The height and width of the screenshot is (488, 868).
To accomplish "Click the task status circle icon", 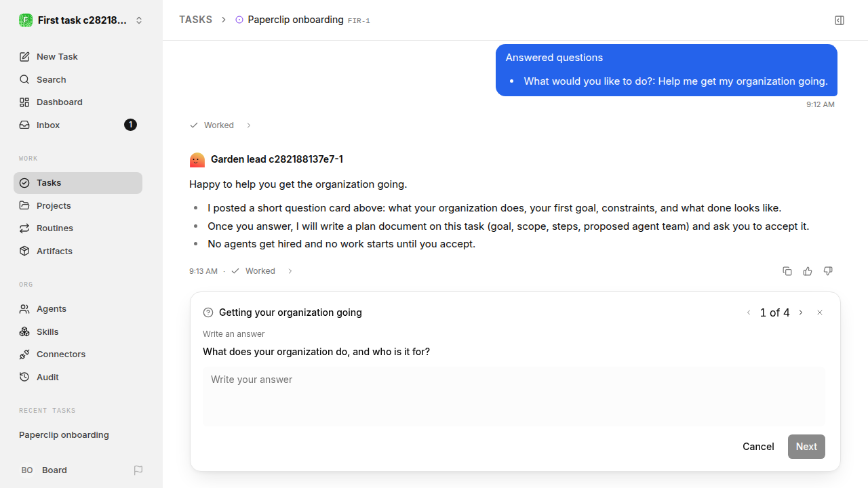I will (239, 20).
